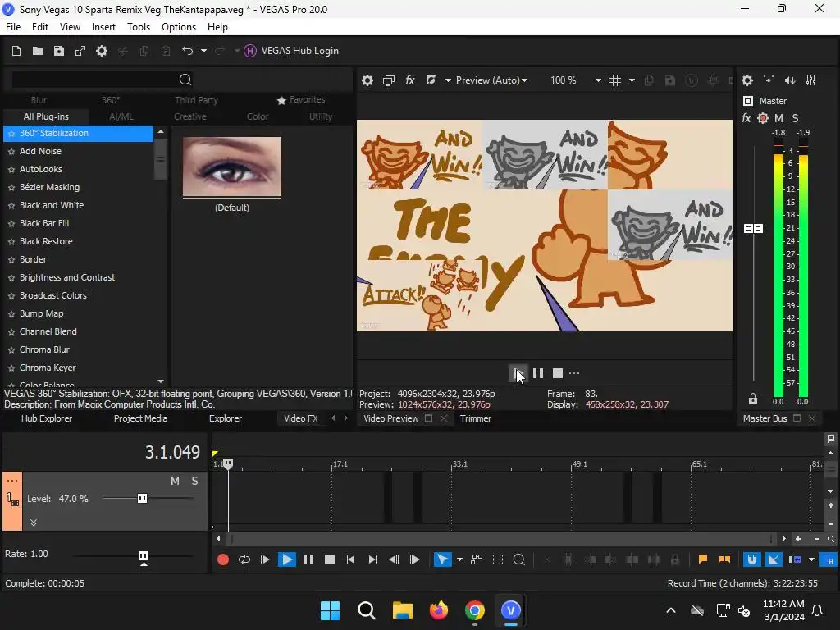This screenshot has height=630, width=840.
Task: Open more options dots in video preview
Action: point(574,373)
